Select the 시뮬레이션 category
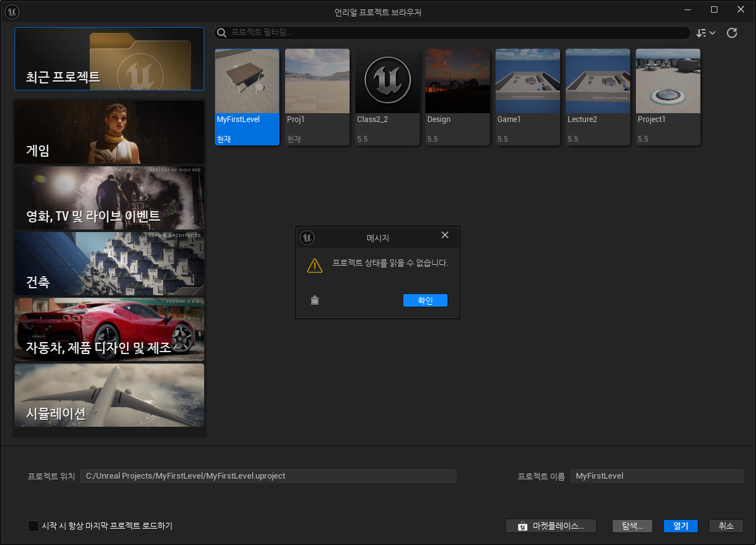This screenshot has width=756, height=545. point(109,395)
